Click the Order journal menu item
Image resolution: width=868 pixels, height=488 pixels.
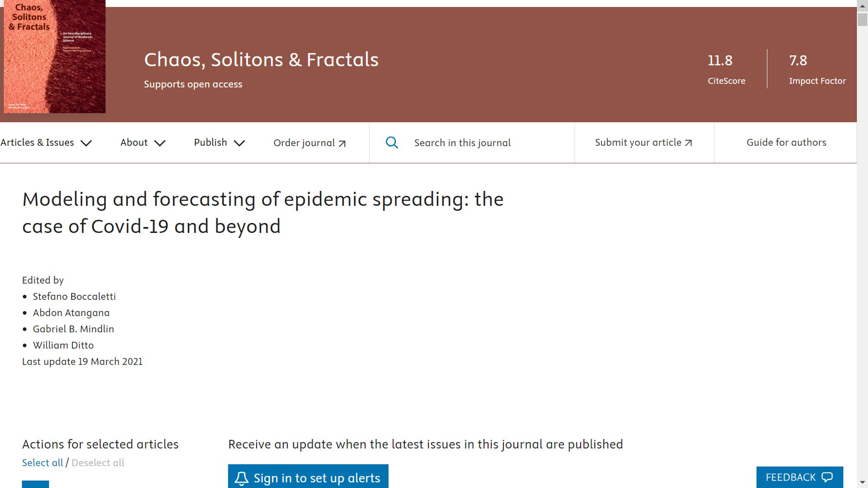[304, 143]
